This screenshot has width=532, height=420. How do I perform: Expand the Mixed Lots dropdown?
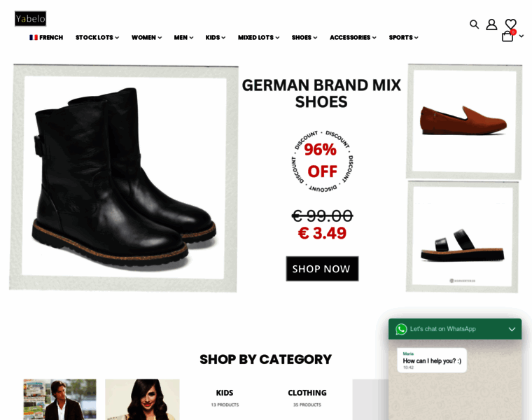(258, 38)
